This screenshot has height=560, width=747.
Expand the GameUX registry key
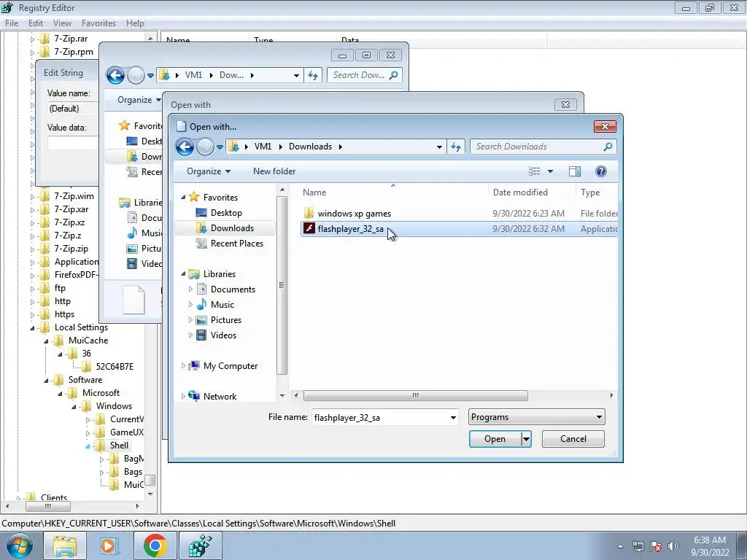(x=88, y=433)
